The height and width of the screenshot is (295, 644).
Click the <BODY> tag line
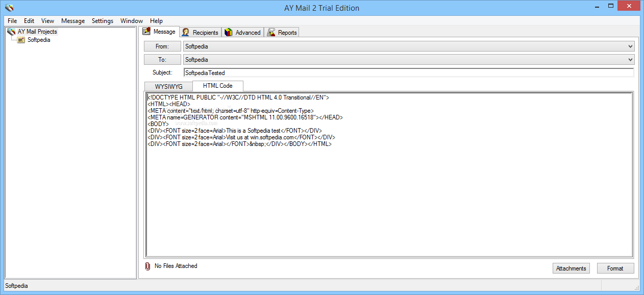158,124
